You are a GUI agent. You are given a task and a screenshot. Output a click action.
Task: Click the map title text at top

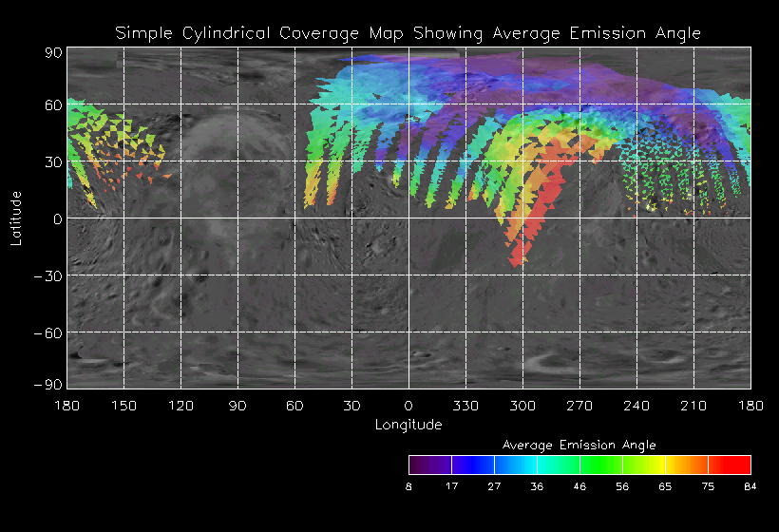click(x=408, y=33)
